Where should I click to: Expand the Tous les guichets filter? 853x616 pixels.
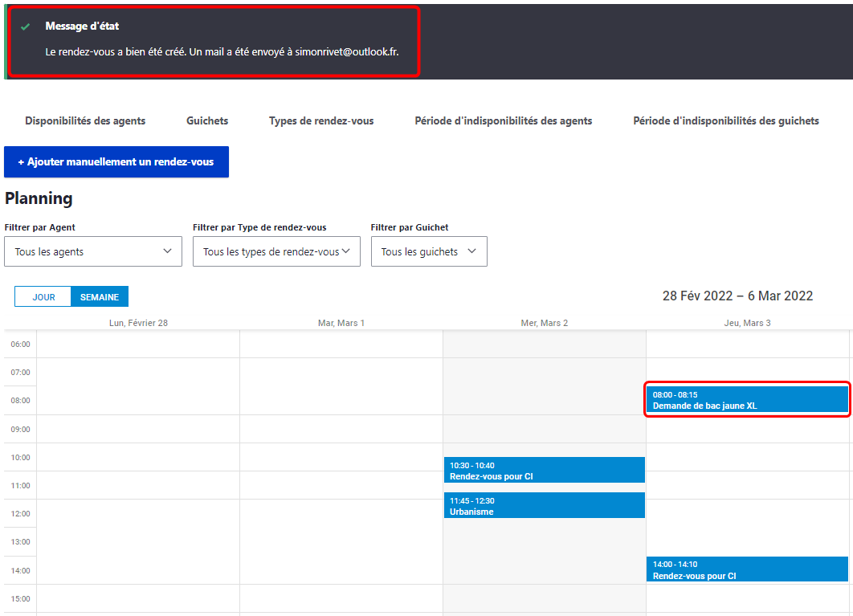coord(429,251)
